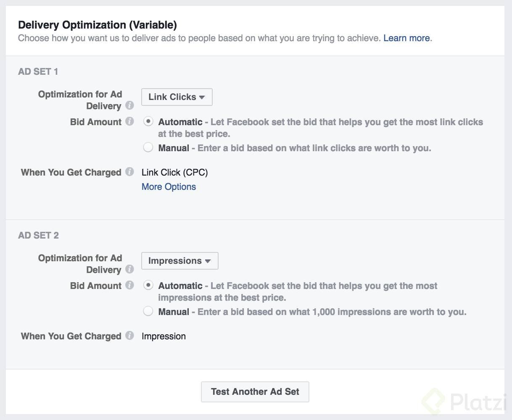This screenshot has height=420, width=512.
Task: Click the AD SET 2 section heading
Action: click(x=38, y=236)
